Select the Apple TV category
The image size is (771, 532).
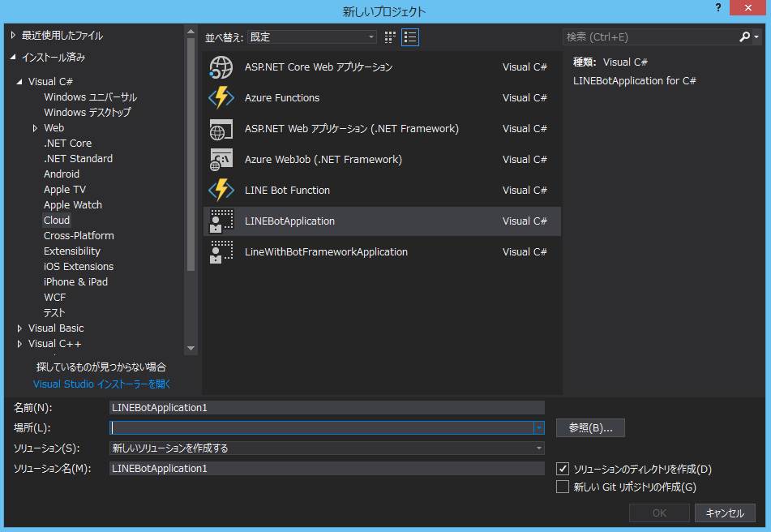(x=64, y=189)
